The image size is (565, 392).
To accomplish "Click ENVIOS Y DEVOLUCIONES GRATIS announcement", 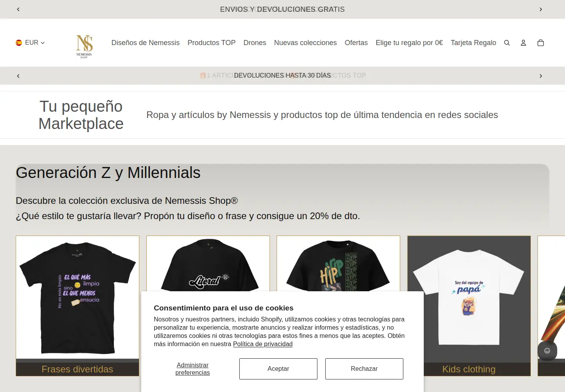I will [x=282, y=9].
